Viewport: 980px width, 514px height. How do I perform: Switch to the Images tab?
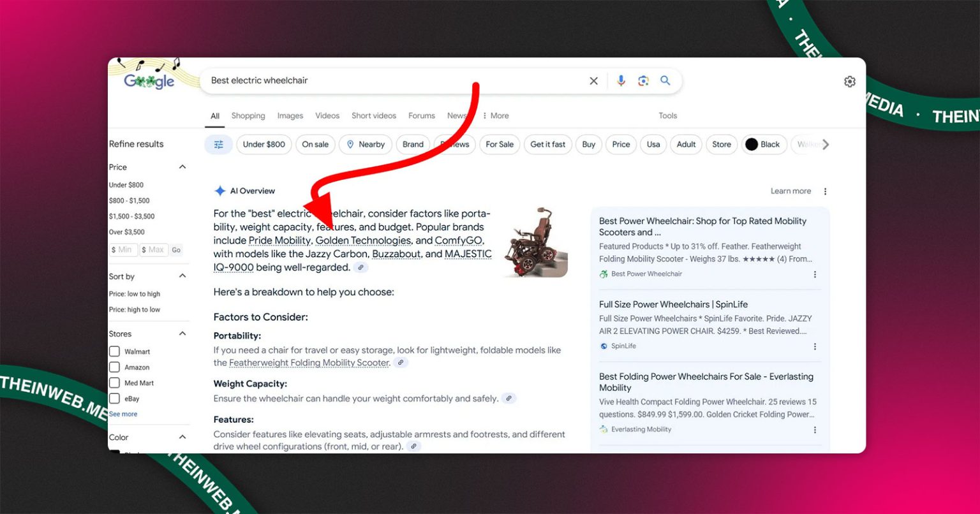[290, 116]
